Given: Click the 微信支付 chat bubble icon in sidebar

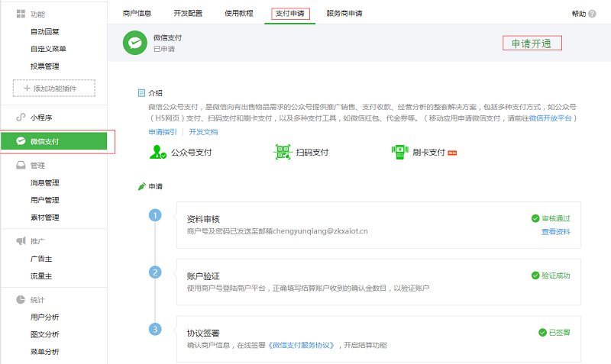Looking at the screenshot, I should (x=21, y=141).
